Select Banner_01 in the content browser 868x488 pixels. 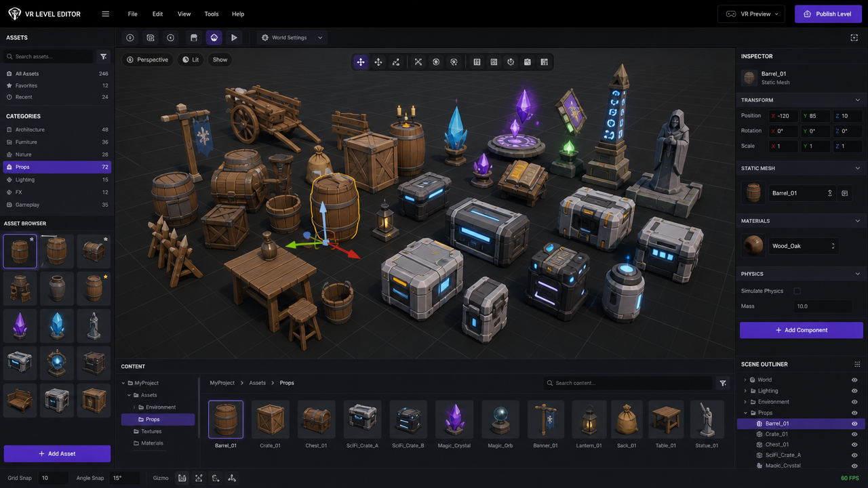pos(545,424)
